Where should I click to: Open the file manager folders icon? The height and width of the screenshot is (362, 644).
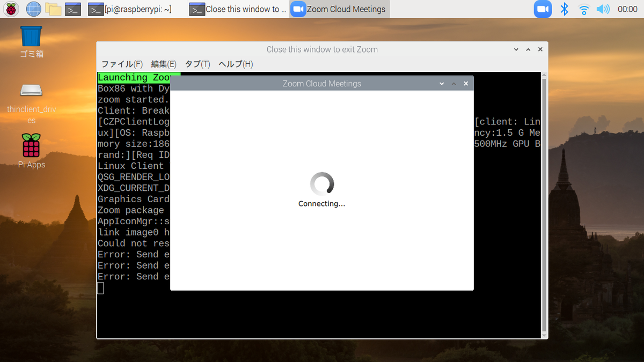tap(53, 9)
